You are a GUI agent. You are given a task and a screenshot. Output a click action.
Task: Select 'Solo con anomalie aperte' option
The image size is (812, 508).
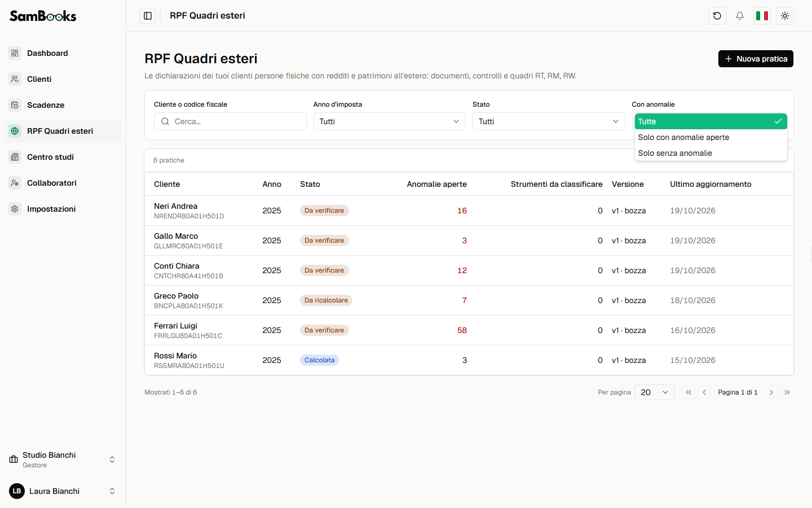[x=710, y=137]
